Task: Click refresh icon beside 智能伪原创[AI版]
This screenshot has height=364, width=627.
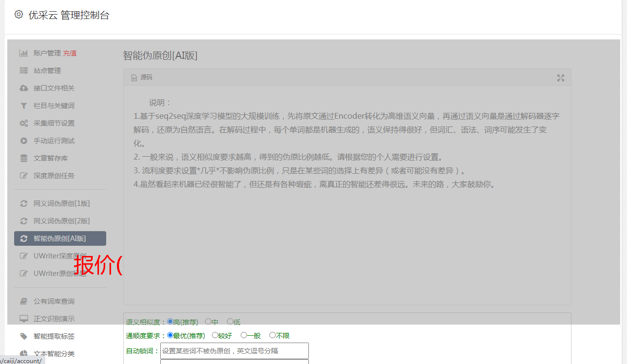Action: 23,238
